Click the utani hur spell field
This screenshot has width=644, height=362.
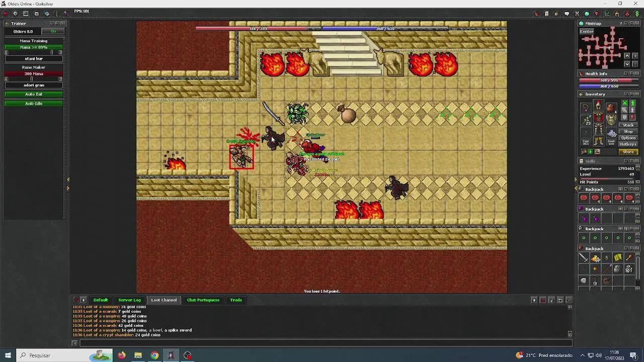pyautogui.click(x=34, y=59)
